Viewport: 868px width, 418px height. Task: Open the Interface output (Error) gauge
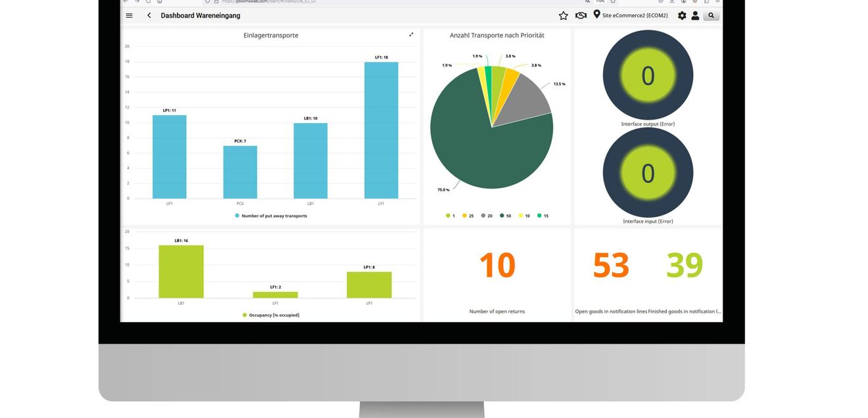648,76
